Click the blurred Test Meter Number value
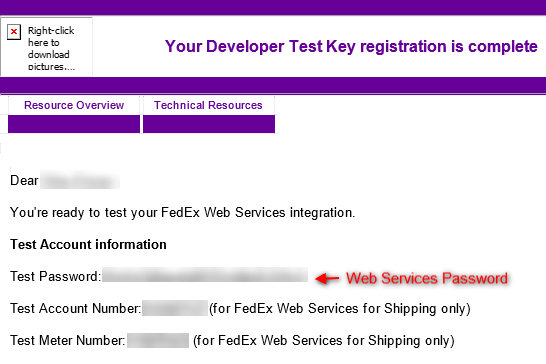The image size is (546, 364). 158,340
